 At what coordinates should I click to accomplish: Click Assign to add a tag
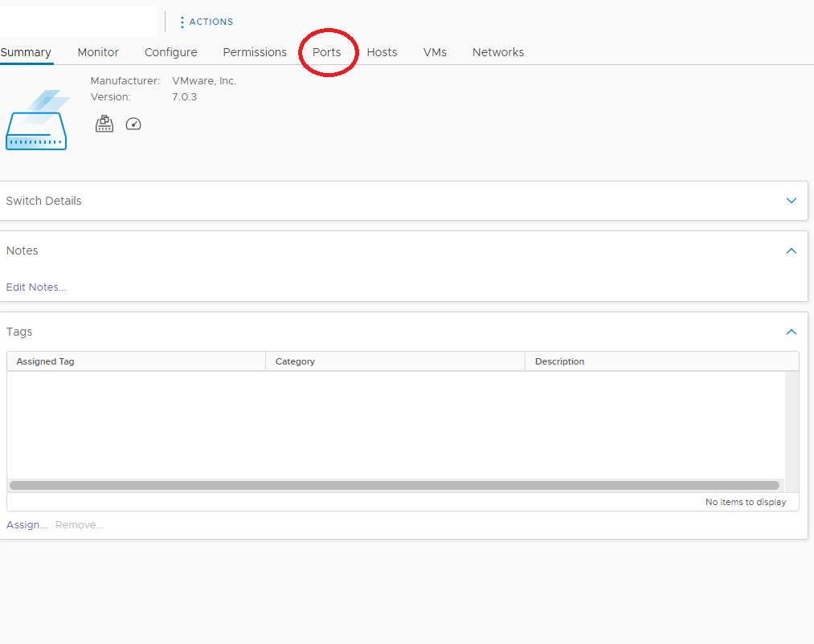[27, 524]
